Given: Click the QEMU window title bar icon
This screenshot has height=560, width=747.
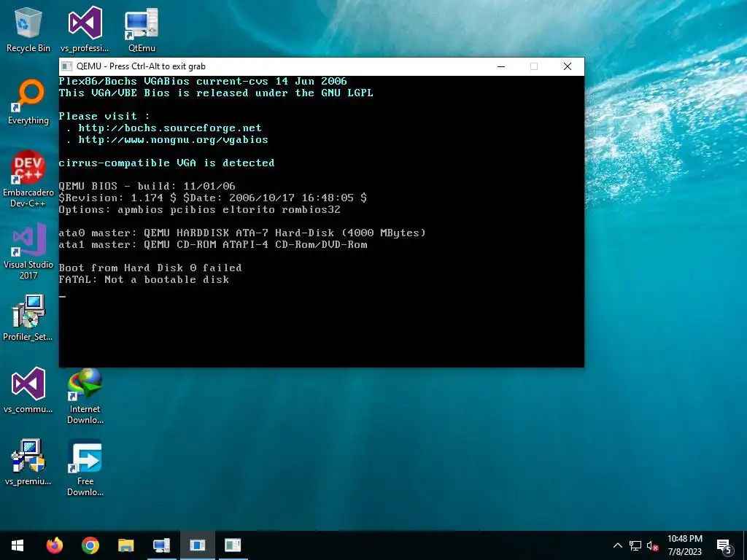Looking at the screenshot, I should [67, 66].
